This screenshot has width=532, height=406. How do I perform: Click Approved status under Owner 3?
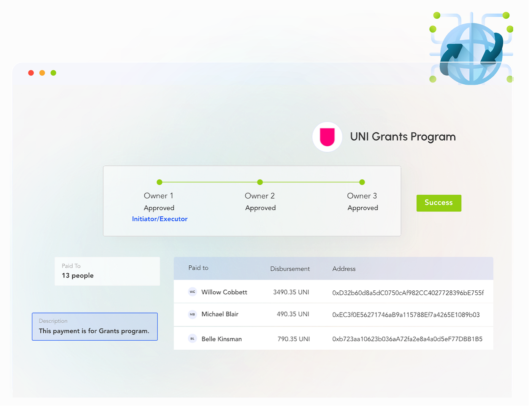pyautogui.click(x=363, y=208)
